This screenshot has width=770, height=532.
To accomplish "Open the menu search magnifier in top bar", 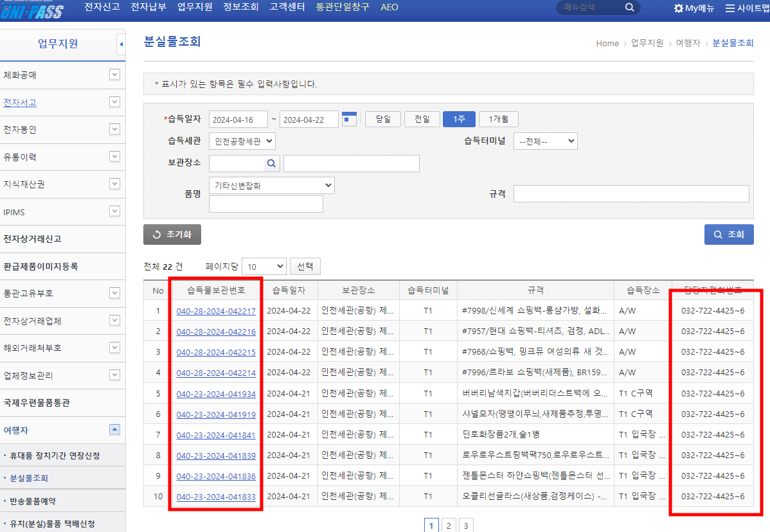I will pyautogui.click(x=629, y=8).
